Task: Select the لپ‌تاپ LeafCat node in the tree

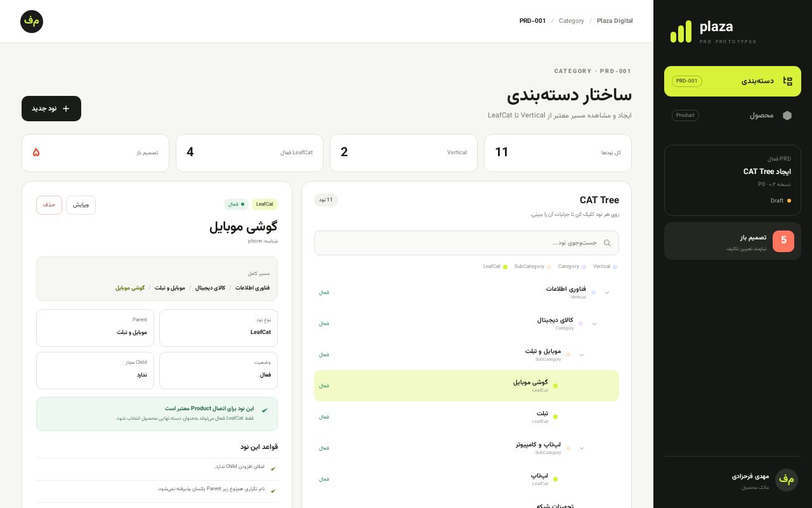Action: click(466, 479)
